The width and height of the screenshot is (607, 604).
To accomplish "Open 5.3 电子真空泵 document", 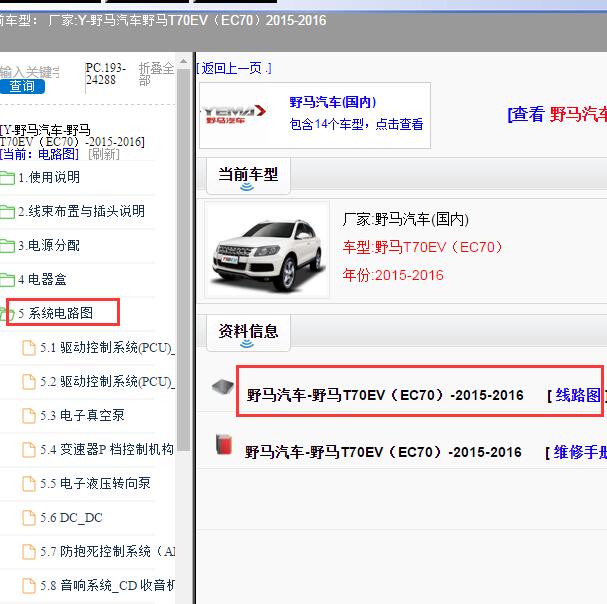I will pos(82,415).
